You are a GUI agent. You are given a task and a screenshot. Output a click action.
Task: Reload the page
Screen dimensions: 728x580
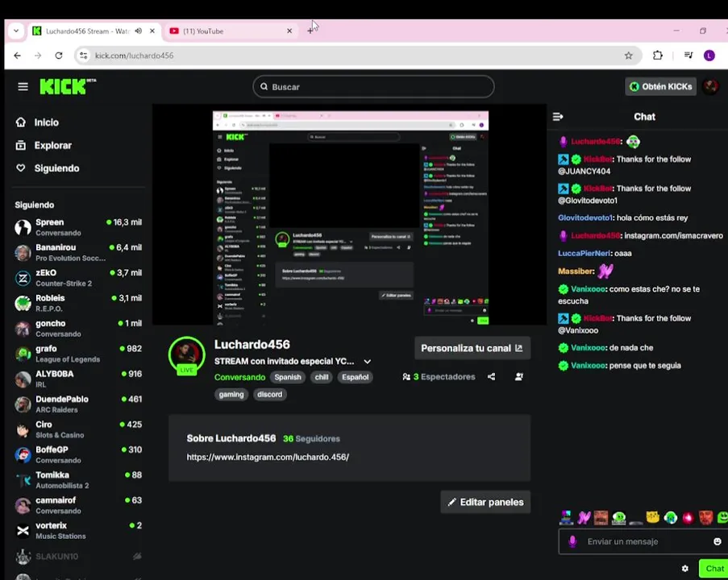click(x=59, y=56)
